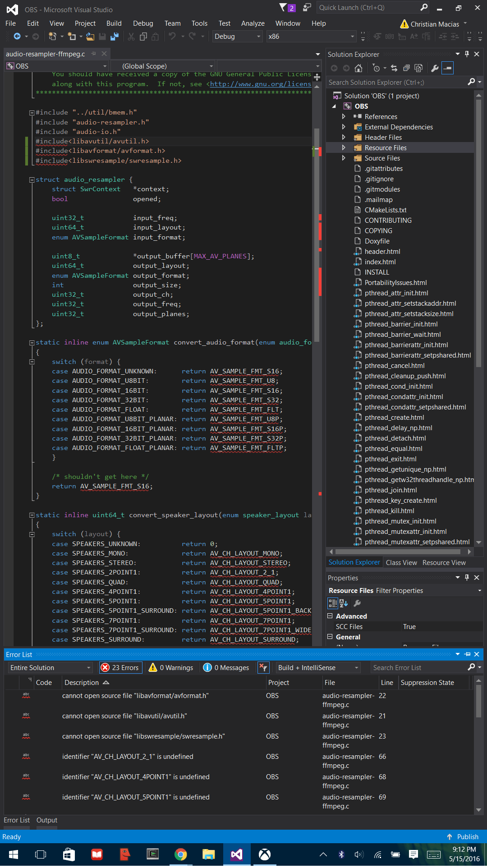Click Quick Launch search magnifier icon

click(x=424, y=8)
